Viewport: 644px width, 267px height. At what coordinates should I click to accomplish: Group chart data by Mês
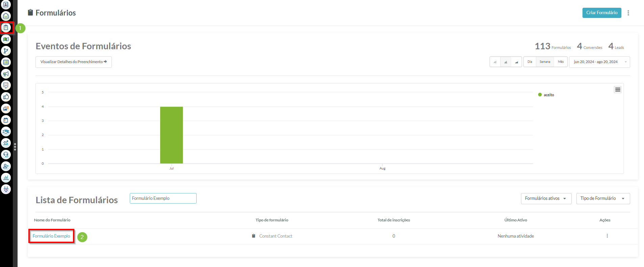561,62
